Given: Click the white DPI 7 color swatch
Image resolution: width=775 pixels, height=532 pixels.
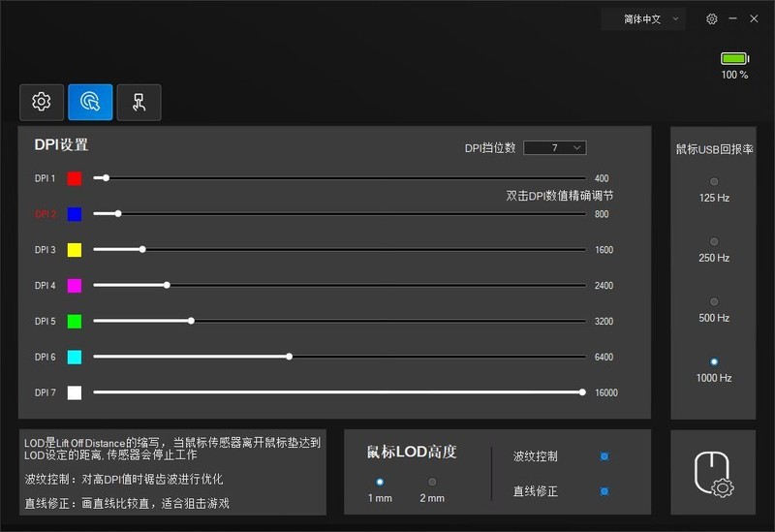Looking at the screenshot, I should coord(75,392).
